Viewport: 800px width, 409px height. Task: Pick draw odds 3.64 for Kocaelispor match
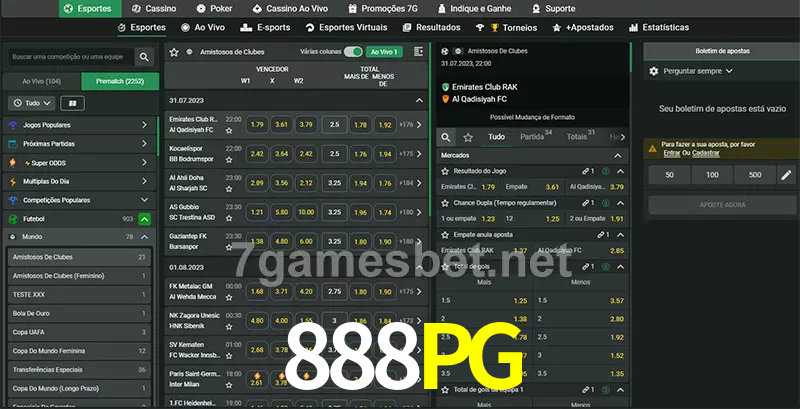(x=282, y=154)
